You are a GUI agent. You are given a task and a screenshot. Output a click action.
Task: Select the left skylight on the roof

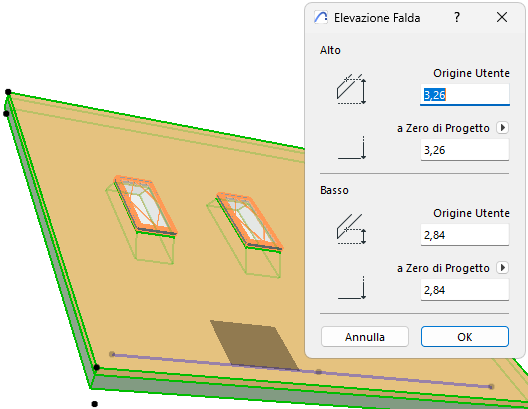(x=145, y=205)
